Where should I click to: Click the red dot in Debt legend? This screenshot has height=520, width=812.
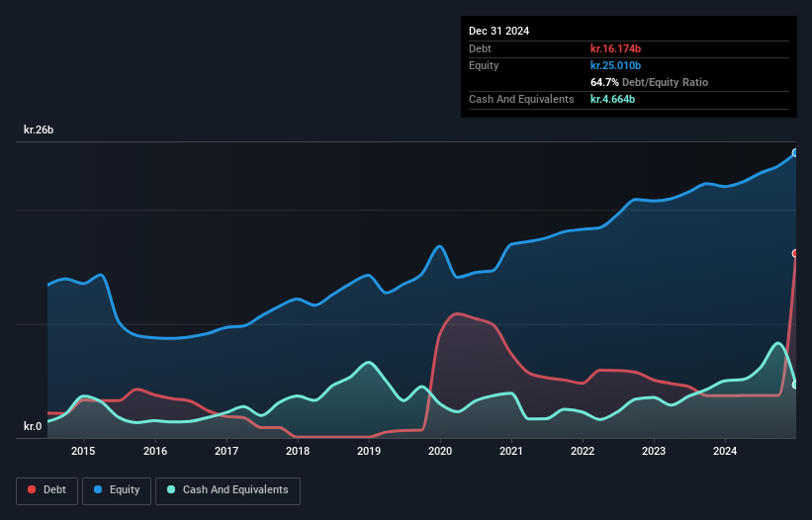[x=32, y=489]
